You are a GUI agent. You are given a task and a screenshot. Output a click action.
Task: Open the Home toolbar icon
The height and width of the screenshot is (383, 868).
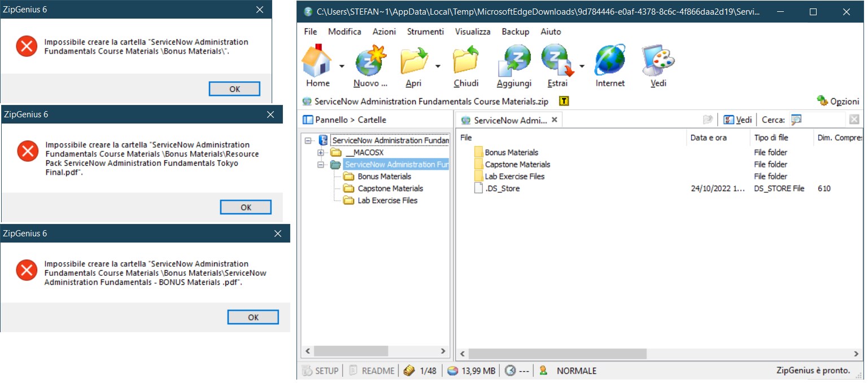point(318,61)
